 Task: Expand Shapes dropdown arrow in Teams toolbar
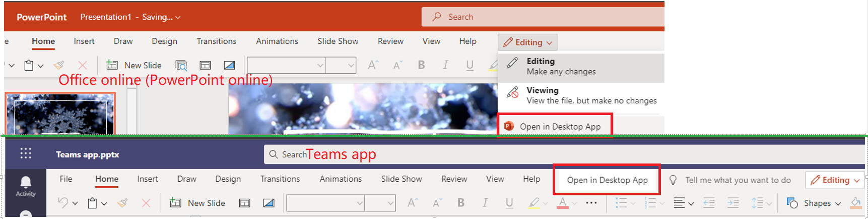tap(838, 203)
